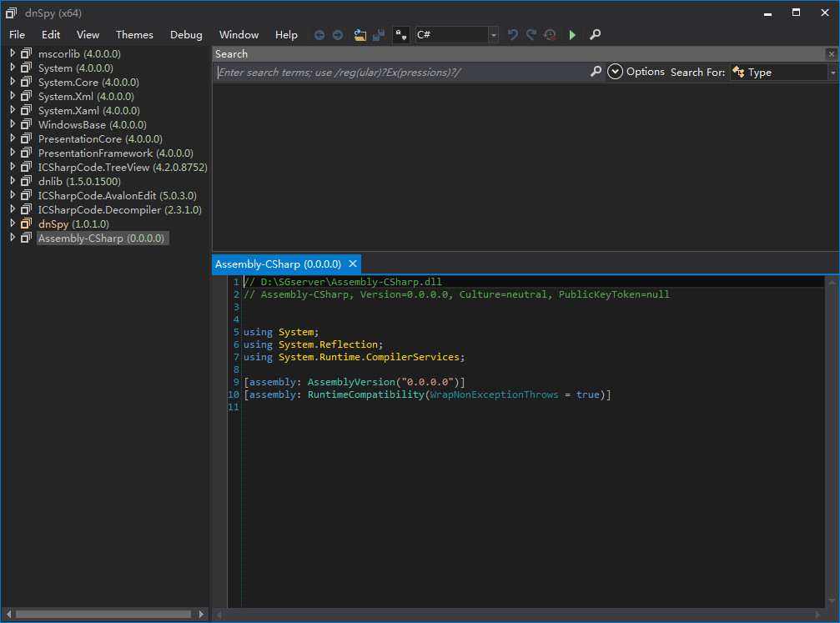Expand the mscorlib assembly node

13,53
